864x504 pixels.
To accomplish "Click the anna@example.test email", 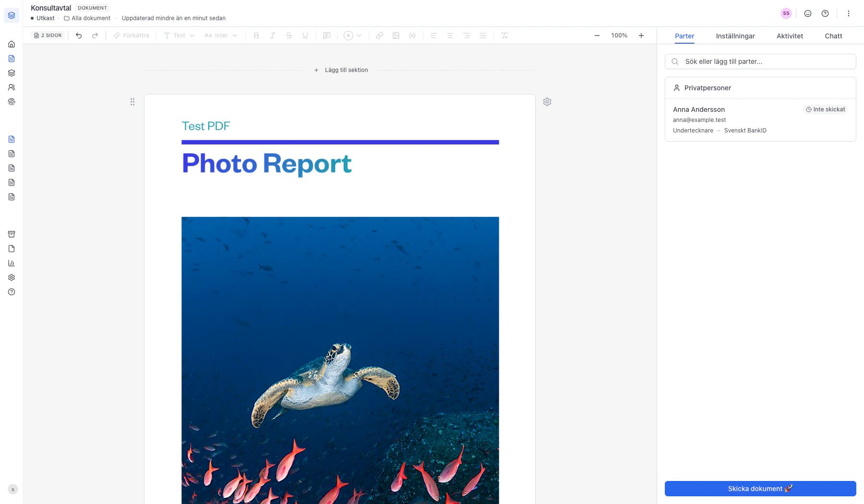I will coord(699,120).
